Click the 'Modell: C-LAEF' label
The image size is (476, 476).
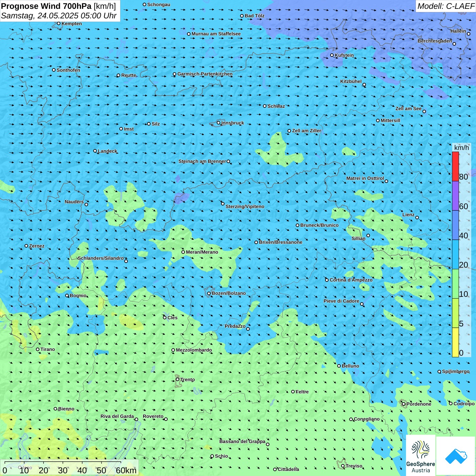coord(446,6)
